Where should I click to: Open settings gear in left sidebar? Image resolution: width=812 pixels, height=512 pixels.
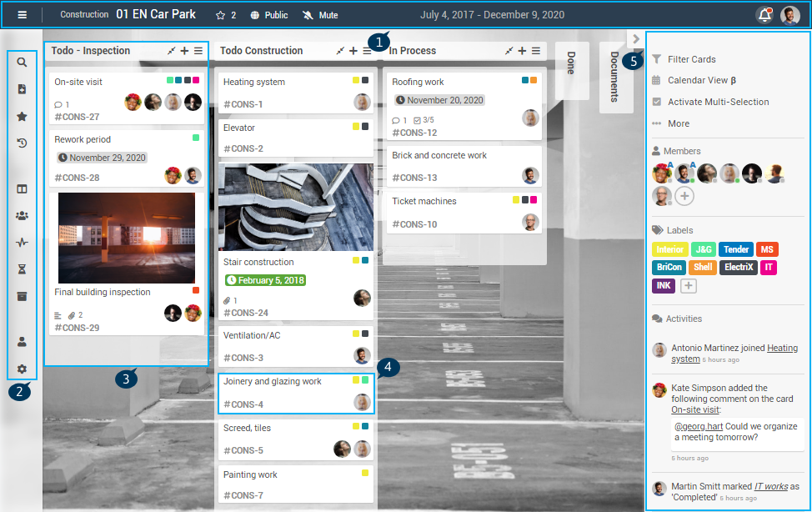(x=22, y=369)
